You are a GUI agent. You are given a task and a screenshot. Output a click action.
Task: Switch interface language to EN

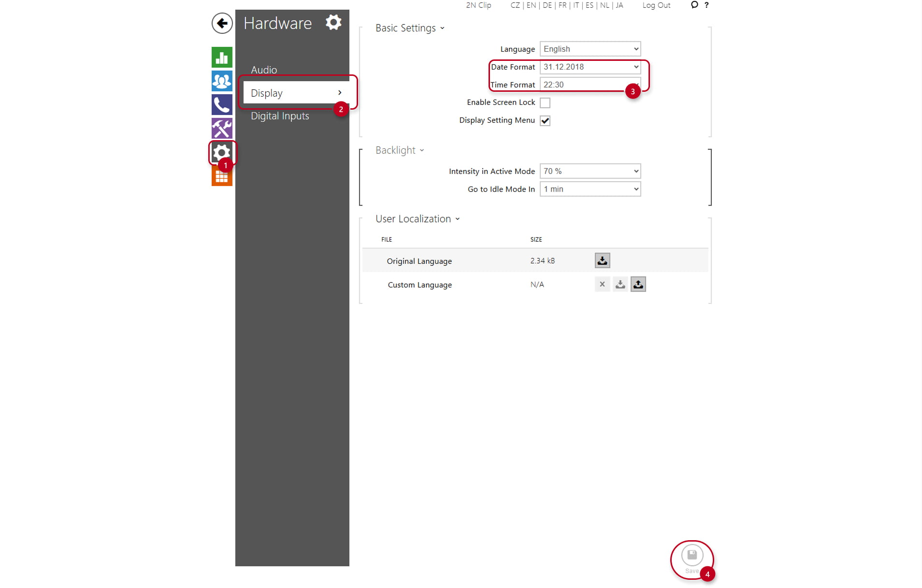[531, 5]
